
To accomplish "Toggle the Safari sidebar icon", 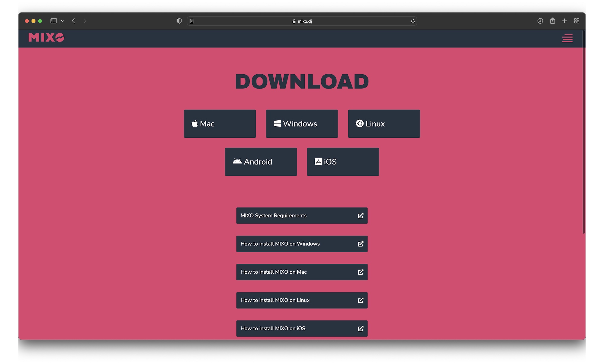I will [x=54, y=21].
